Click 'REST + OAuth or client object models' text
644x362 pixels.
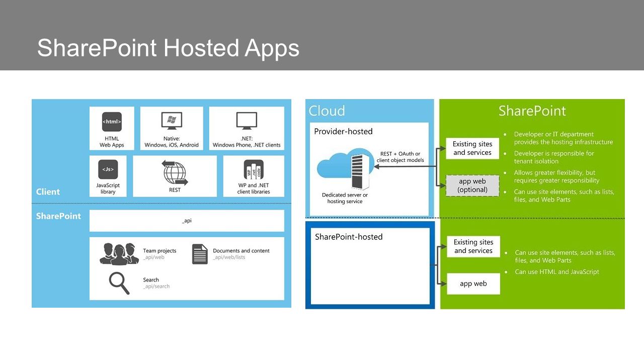click(400, 157)
